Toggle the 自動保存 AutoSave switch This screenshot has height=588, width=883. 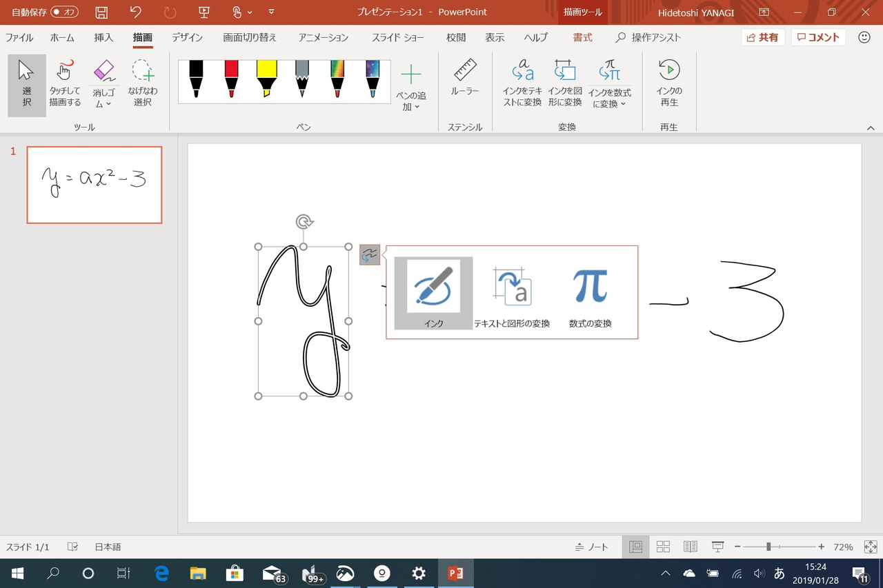coord(43,12)
